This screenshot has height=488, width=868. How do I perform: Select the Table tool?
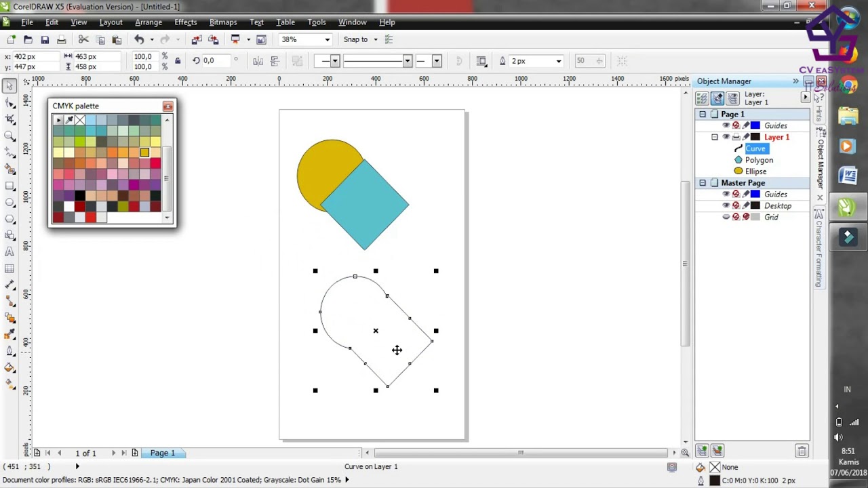click(x=9, y=268)
